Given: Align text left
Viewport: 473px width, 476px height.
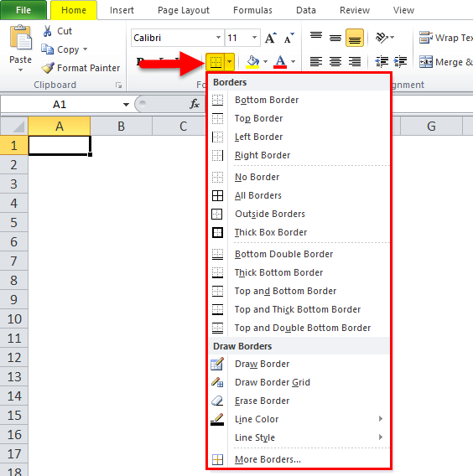Looking at the screenshot, I should pos(316,62).
